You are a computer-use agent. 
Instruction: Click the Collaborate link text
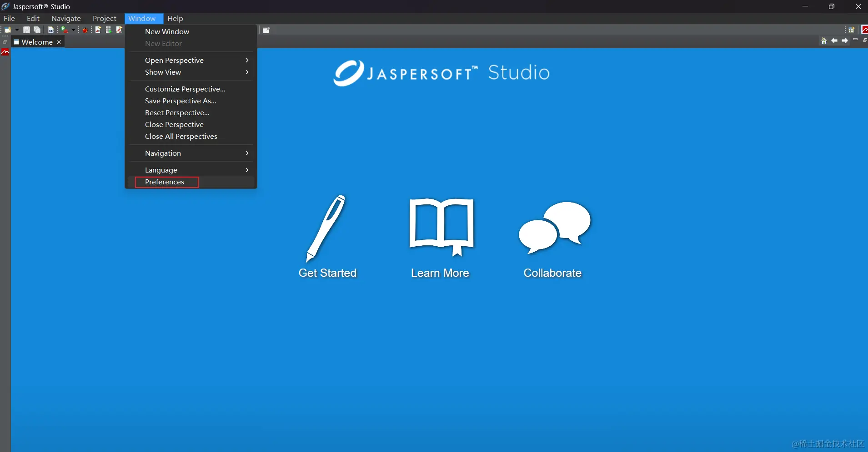[x=552, y=273]
